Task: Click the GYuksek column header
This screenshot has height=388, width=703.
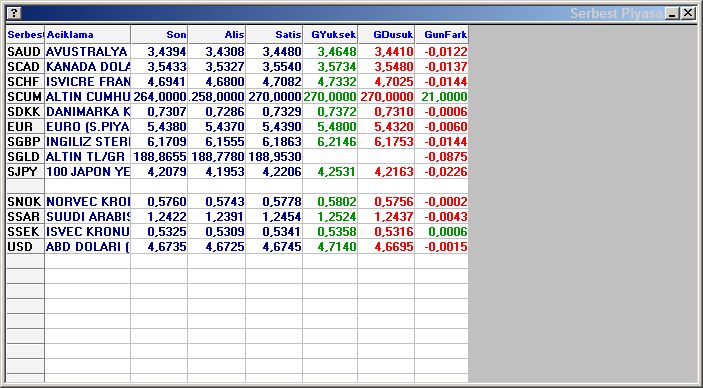Action: [x=330, y=35]
